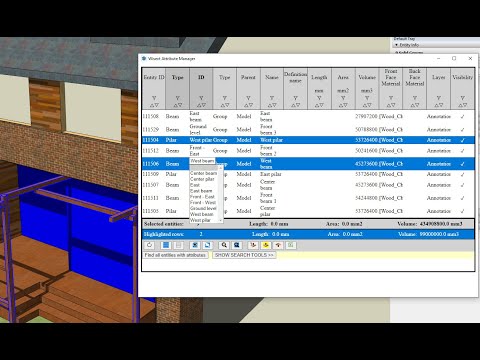Choose Center beam from the ID dropdown
The height and width of the screenshot is (360, 480).
(204, 173)
